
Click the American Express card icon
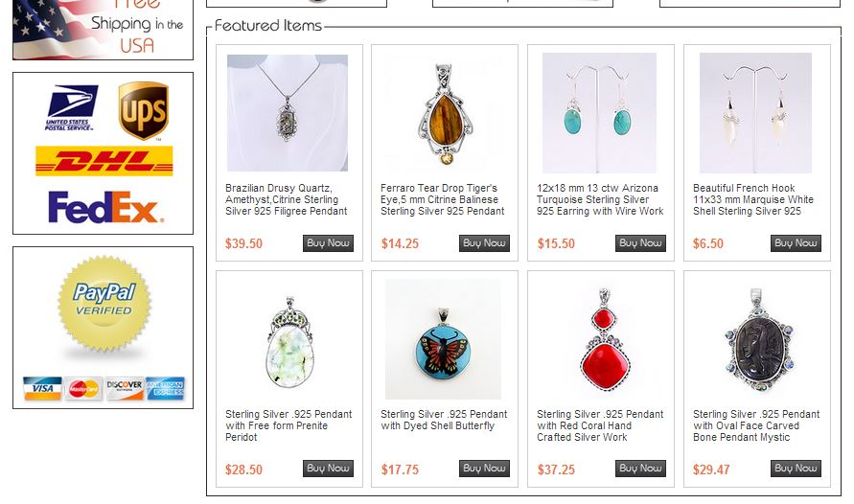(165, 389)
